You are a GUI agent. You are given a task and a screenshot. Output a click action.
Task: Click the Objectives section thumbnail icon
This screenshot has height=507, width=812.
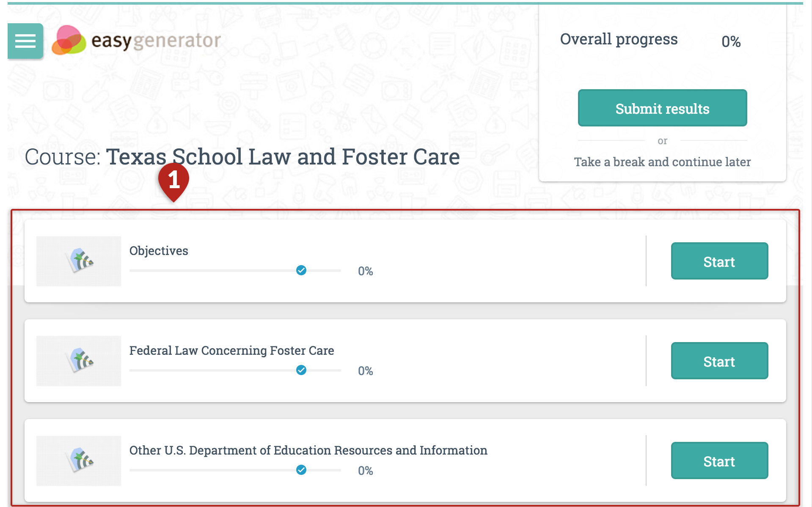click(79, 261)
